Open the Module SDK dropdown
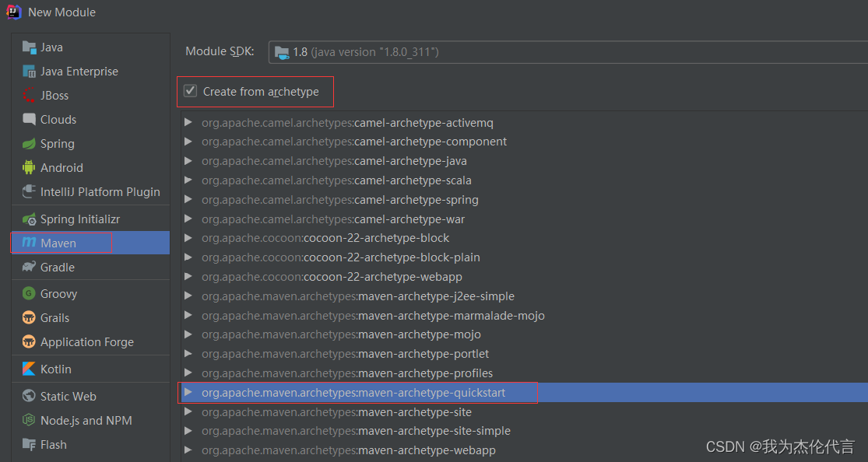868x462 pixels. 568,52
